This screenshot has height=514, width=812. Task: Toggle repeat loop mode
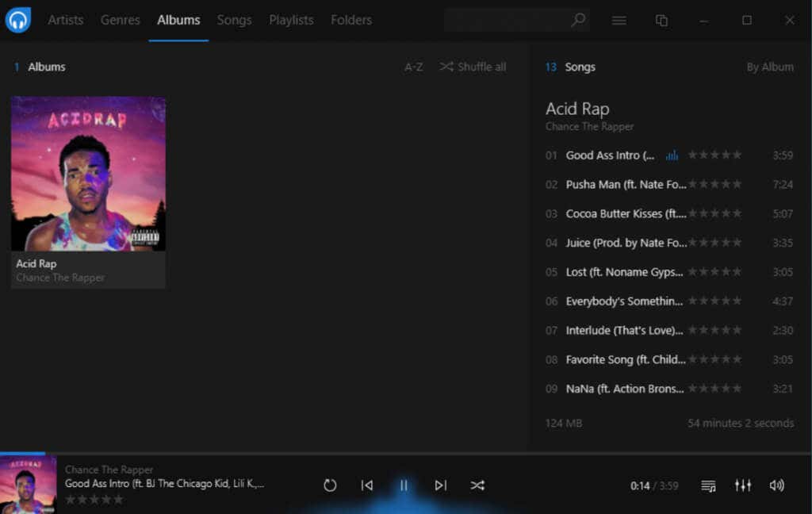[330, 485]
